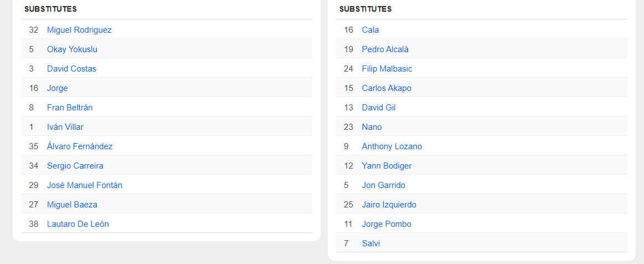This screenshot has width=644, height=264.
Task: Open Carlos Akapo player page
Action: 387,88
